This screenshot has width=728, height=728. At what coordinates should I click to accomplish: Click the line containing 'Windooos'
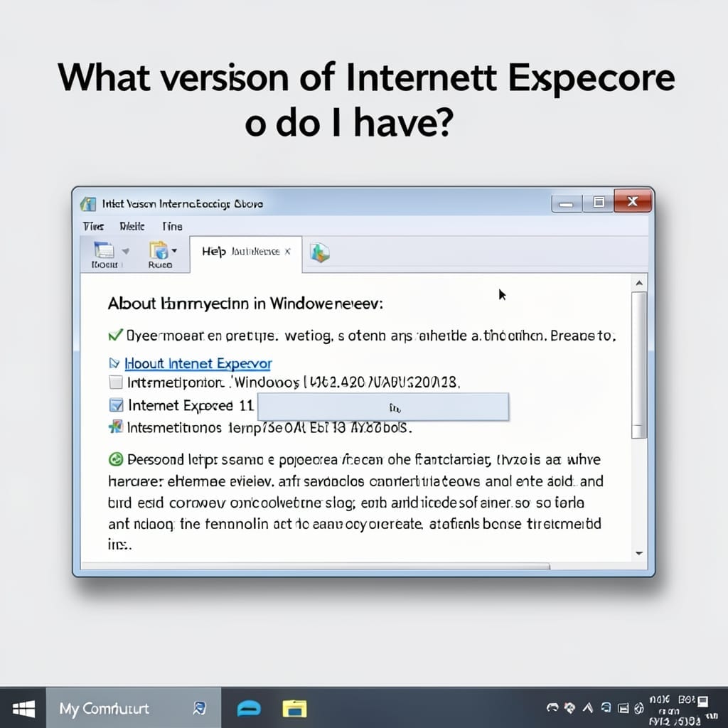click(294, 382)
